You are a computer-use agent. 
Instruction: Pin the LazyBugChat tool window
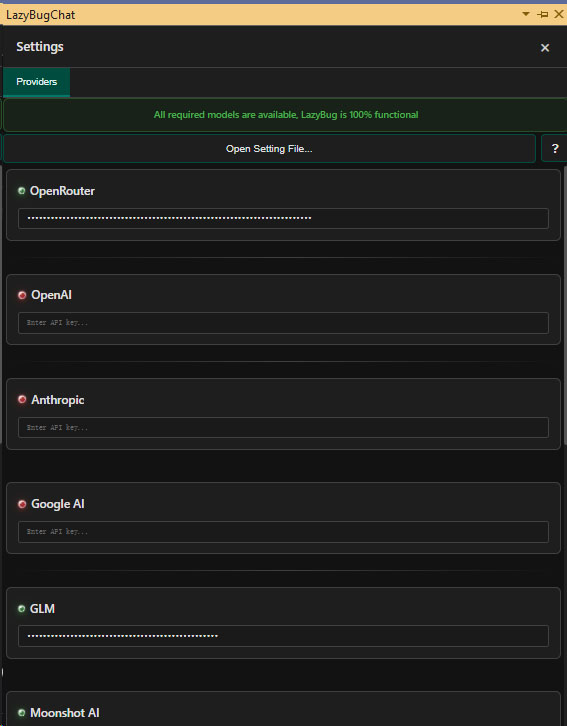coord(542,15)
